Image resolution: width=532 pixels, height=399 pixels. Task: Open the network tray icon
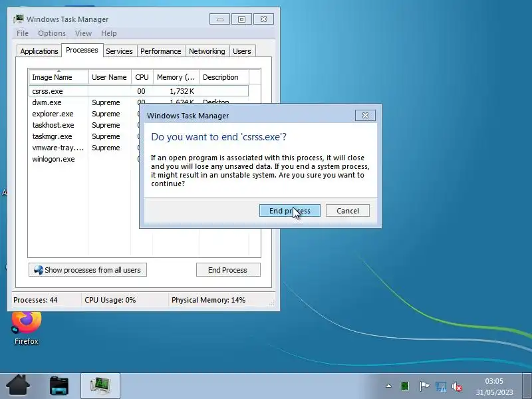pyautogui.click(x=441, y=386)
